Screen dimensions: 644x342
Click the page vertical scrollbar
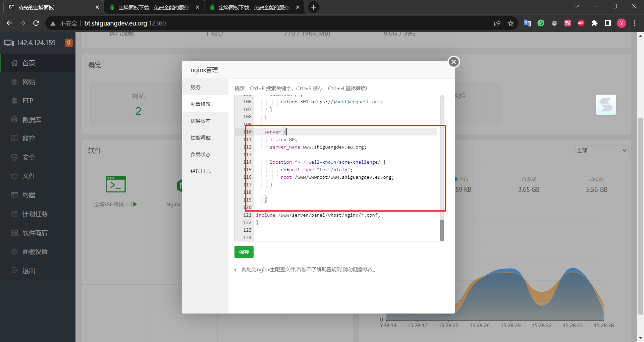point(640,216)
